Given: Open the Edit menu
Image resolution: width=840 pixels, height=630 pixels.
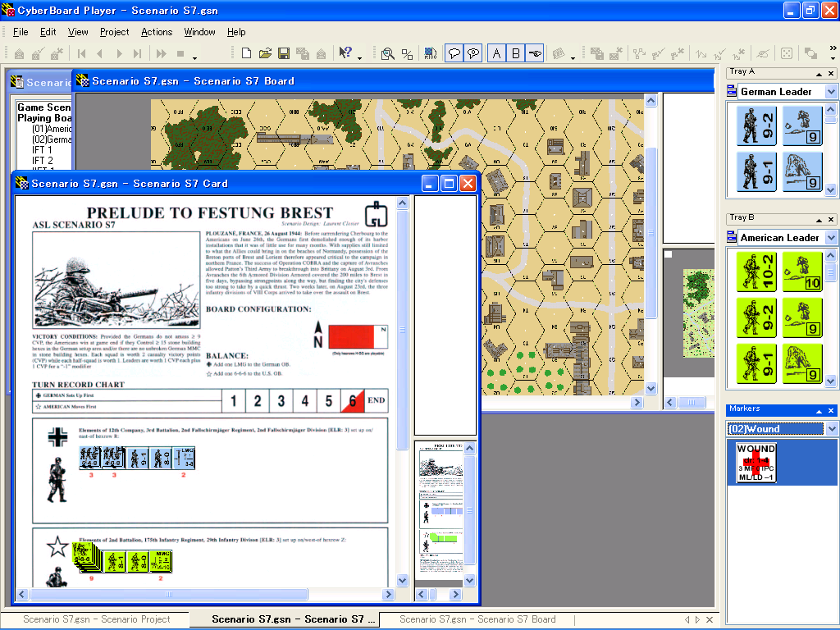Looking at the screenshot, I should tap(48, 32).
